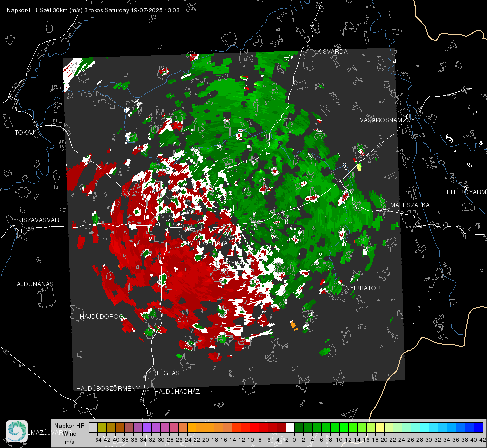Click the 'Wind' legend label
This screenshot has width=487, height=448.
(70, 434)
